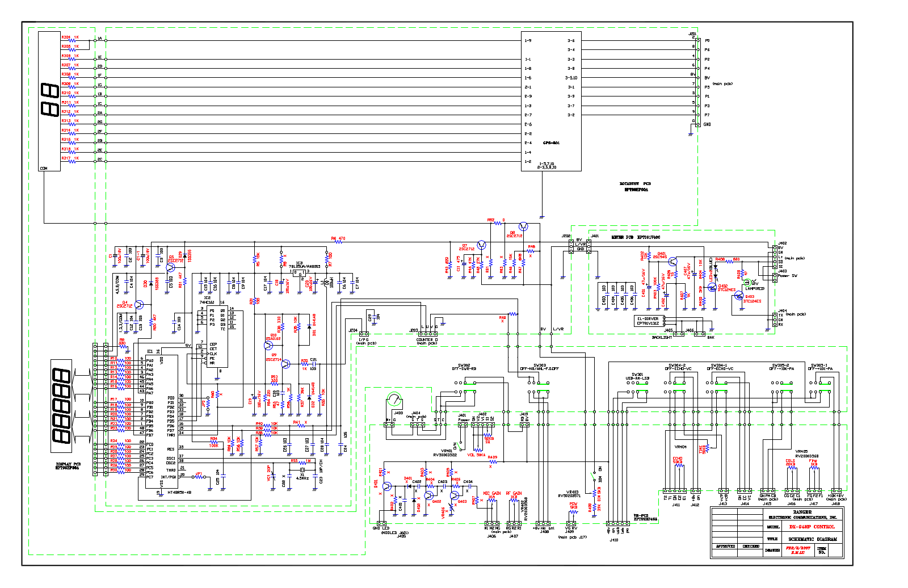Click the R6 470 resistor label
Image resolution: width=908 pixels, height=588 pixels.
click(338, 238)
